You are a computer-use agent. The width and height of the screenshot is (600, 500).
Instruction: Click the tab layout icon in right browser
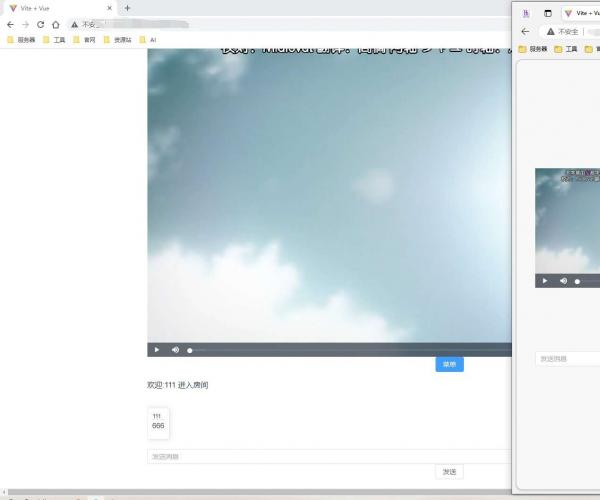548,13
